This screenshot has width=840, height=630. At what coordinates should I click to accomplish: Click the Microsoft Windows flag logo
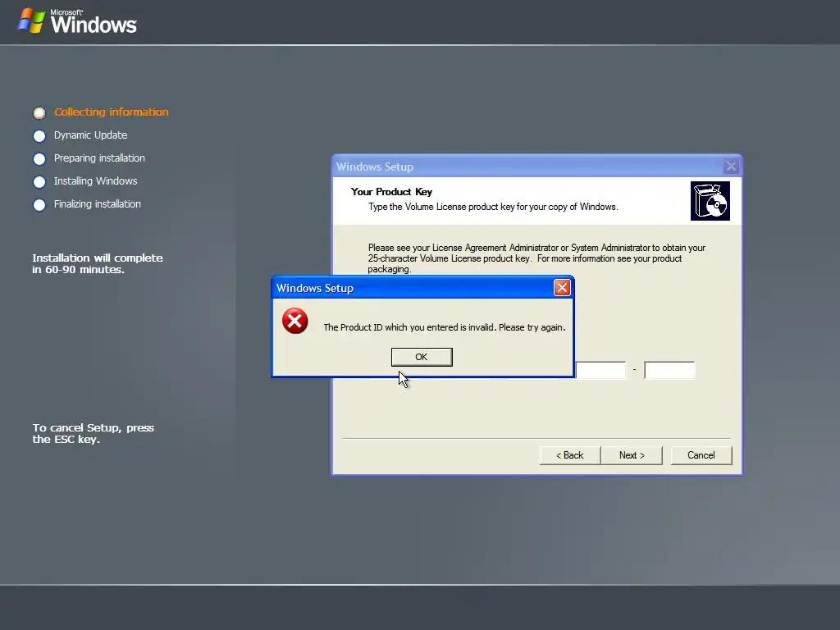[31, 21]
